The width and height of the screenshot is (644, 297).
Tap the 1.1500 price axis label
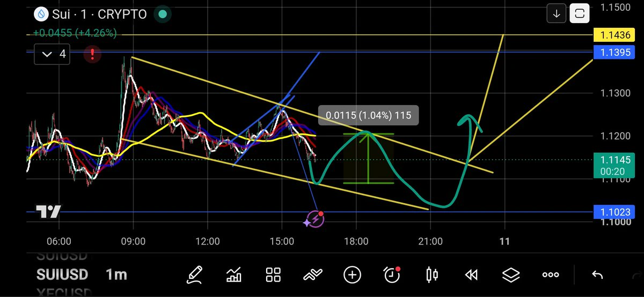tap(615, 8)
